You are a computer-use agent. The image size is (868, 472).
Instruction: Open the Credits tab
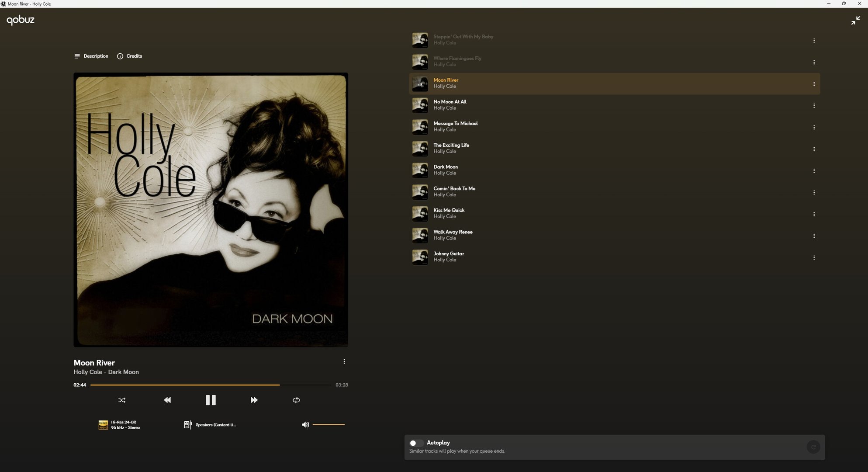tap(130, 56)
